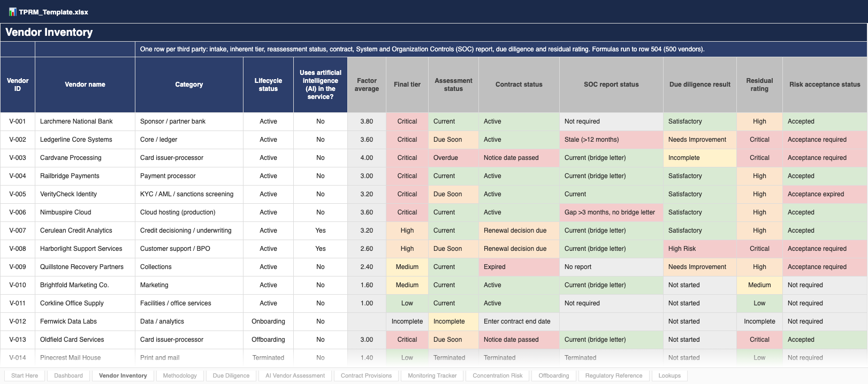Screen dimensions: 868x384
Task: Go to the Regulatory Reference tab
Action: [614, 375]
